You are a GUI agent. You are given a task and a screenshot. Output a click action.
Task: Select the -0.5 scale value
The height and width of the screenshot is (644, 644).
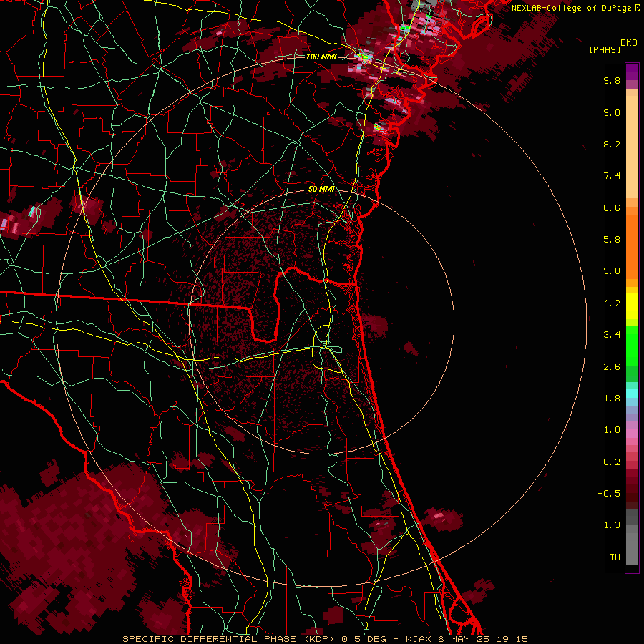609,494
